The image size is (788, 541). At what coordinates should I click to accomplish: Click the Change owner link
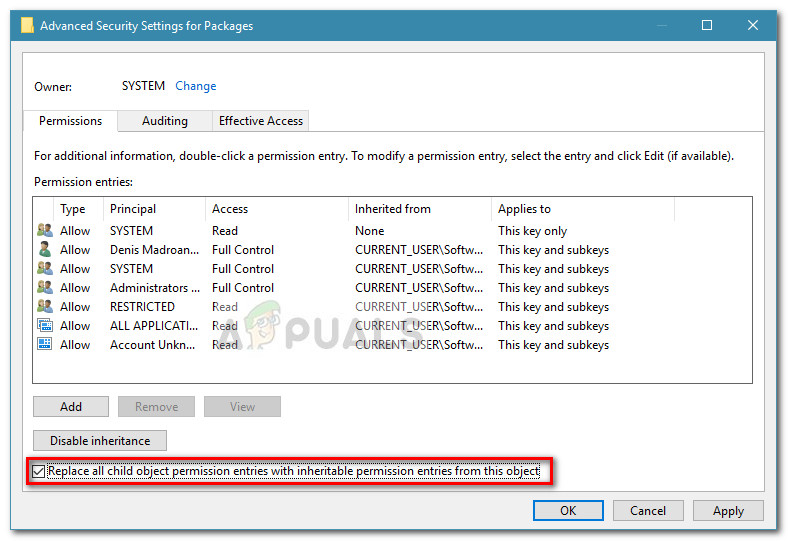(196, 86)
